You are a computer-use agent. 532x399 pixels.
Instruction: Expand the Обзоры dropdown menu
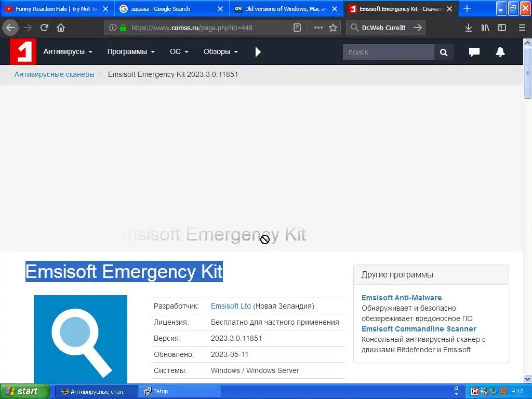point(220,51)
